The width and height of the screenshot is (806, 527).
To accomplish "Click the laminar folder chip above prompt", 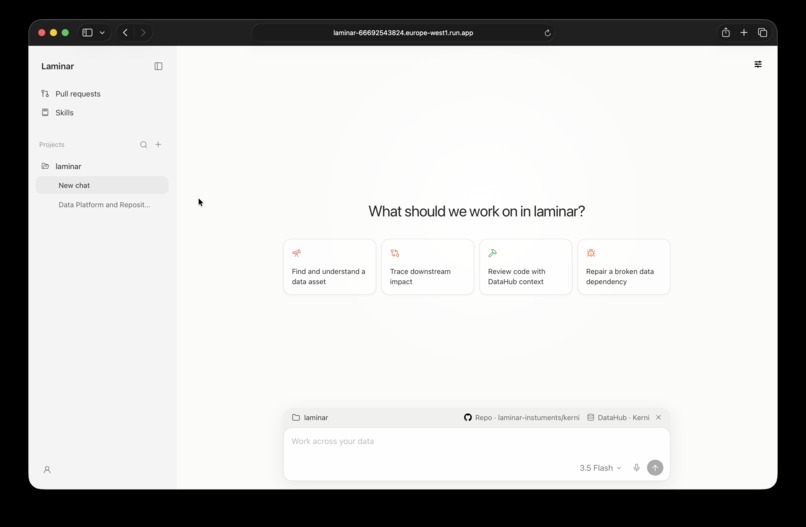I will pyautogui.click(x=310, y=417).
